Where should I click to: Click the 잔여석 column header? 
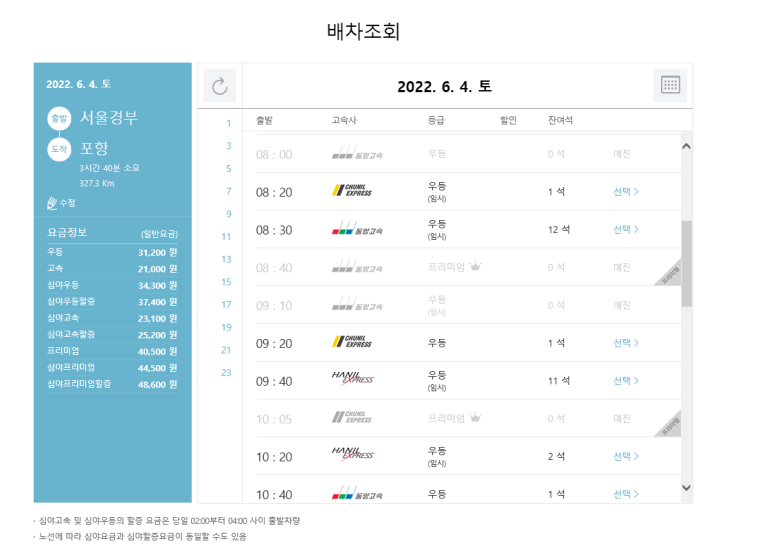(561, 120)
